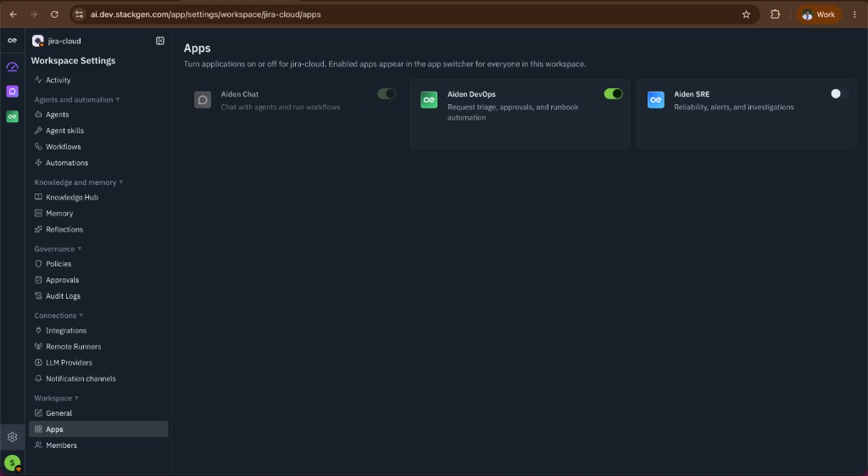
Task: Click the Agents icon in sidebar
Action: point(38,115)
